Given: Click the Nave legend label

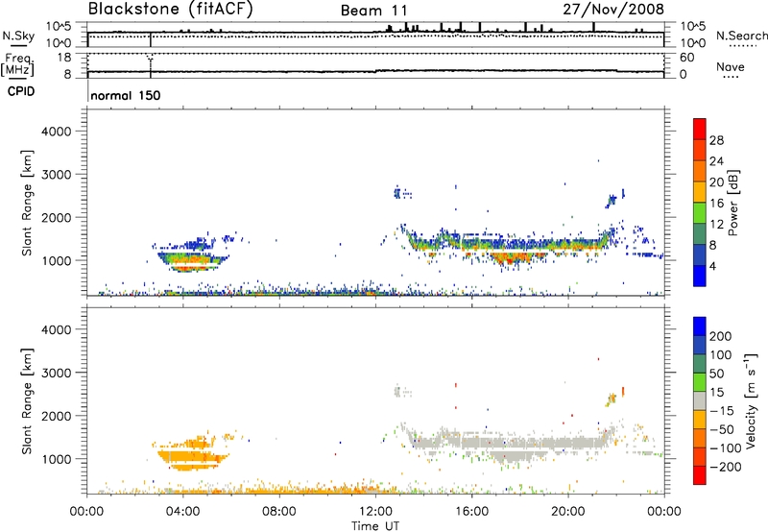Looking at the screenshot, I should (x=730, y=66).
